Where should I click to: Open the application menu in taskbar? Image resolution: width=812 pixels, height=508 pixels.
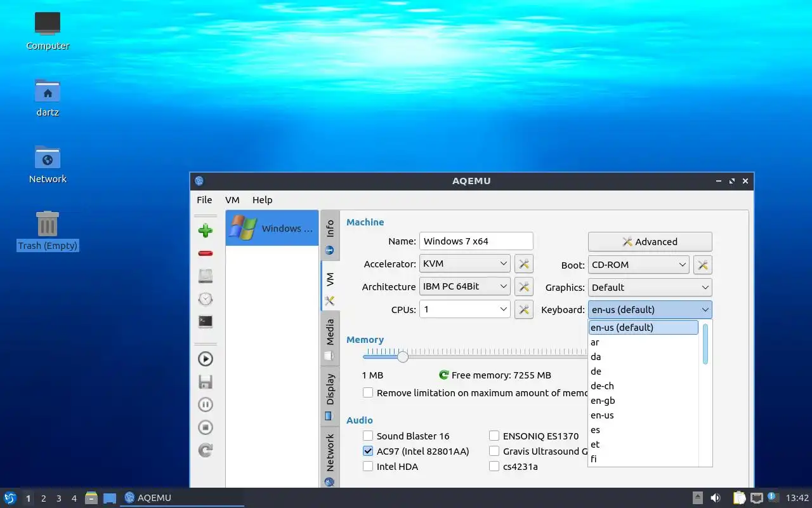click(10, 498)
